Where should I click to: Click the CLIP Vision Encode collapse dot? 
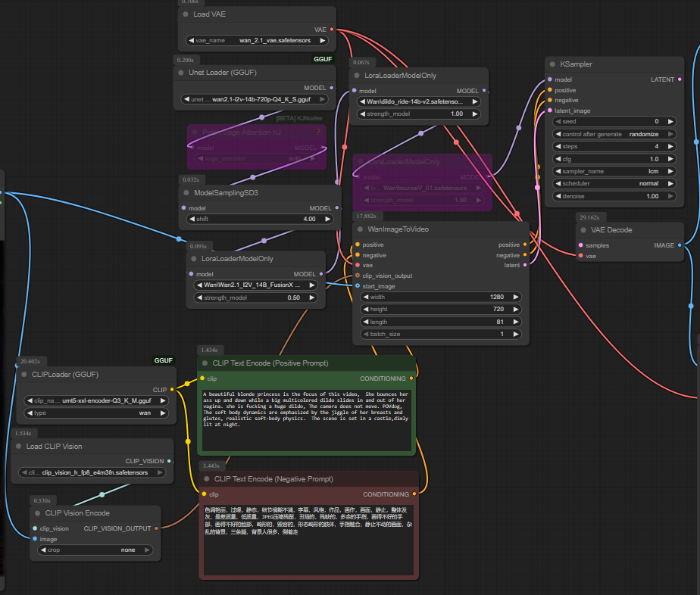tap(36, 513)
